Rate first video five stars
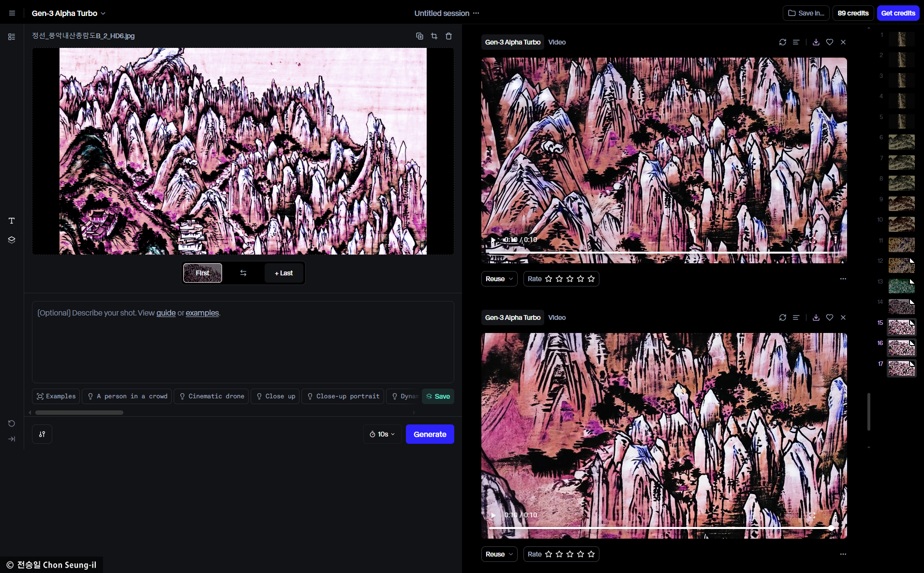The image size is (924, 573). (x=591, y=279)
